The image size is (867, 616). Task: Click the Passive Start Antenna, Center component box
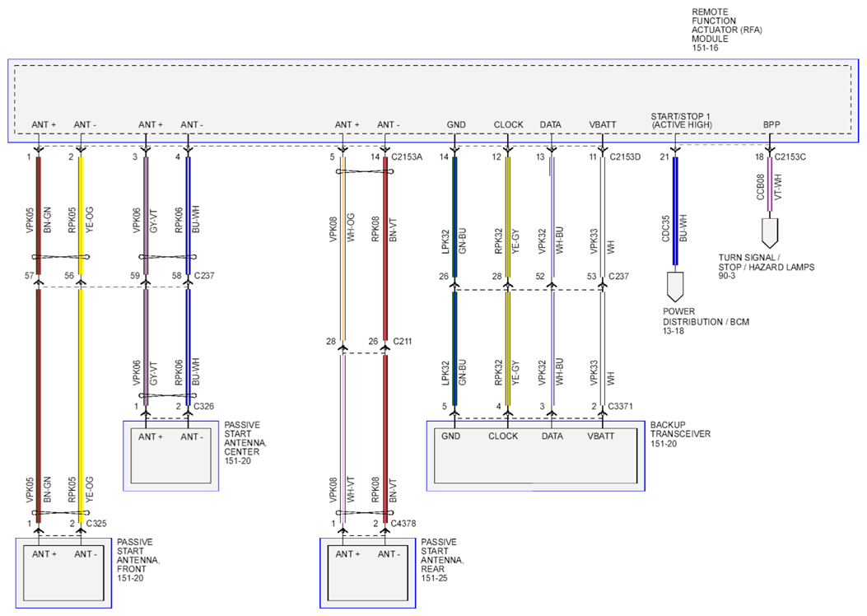(171, 455)
